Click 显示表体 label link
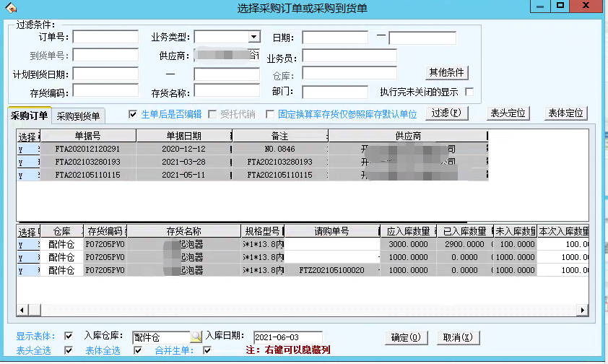The image size is (608, 364). pyautogui.click(x=35, y=336)
